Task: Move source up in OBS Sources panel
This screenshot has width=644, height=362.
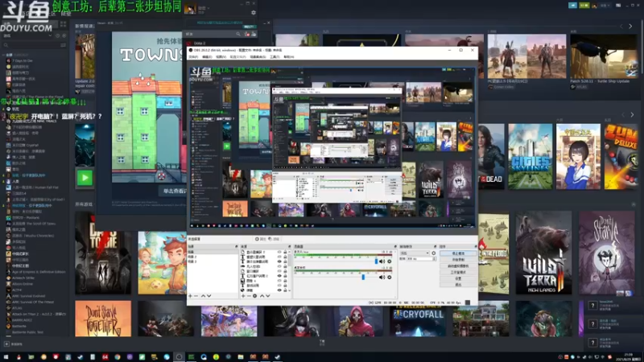Action: [262, 295]
